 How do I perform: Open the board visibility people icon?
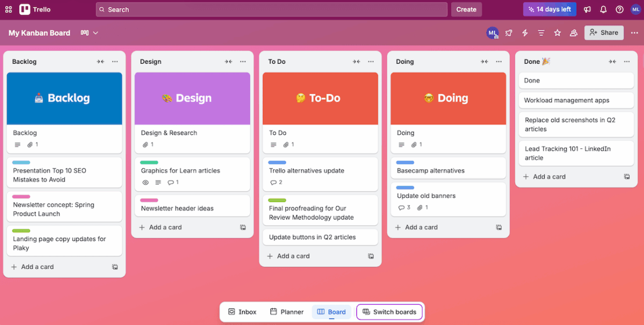pos(573,33)
